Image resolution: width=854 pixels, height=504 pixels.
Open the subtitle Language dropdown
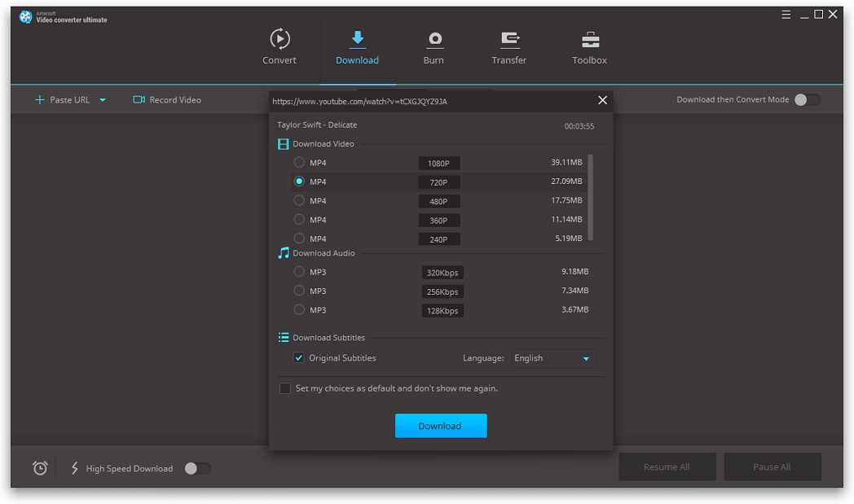tap(552, 358)
